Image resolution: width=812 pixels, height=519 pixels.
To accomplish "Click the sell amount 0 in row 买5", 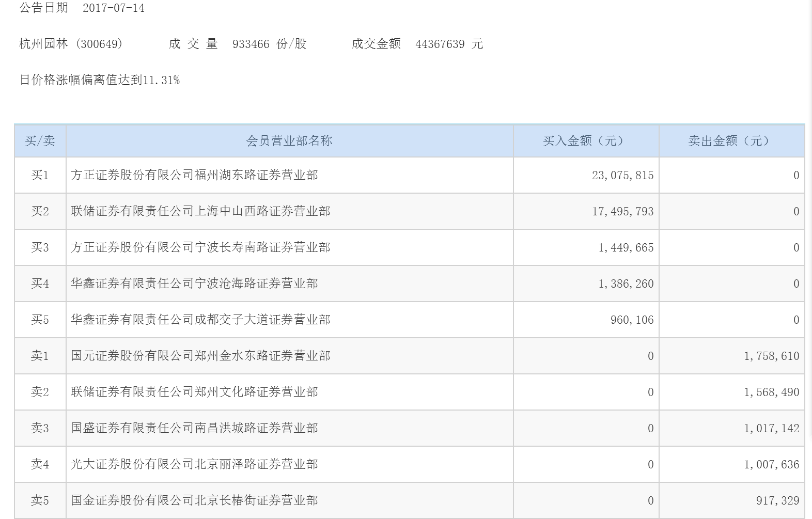I will point(796,320).
